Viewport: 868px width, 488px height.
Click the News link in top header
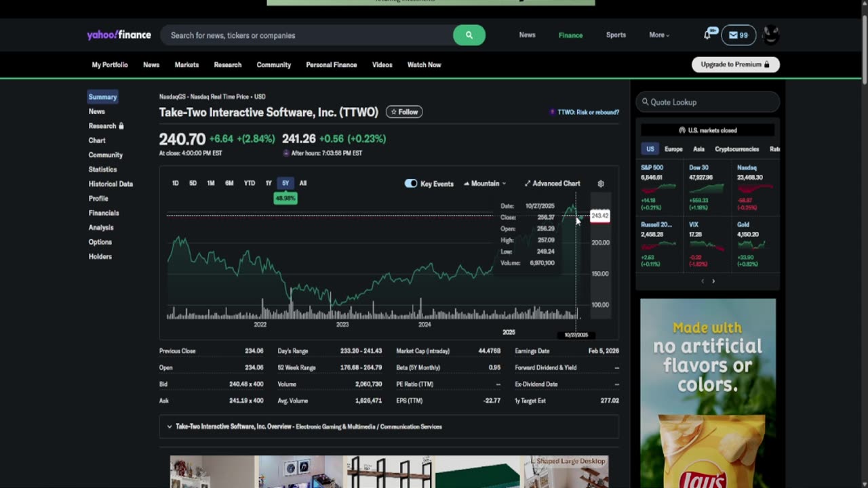point(527,35)
